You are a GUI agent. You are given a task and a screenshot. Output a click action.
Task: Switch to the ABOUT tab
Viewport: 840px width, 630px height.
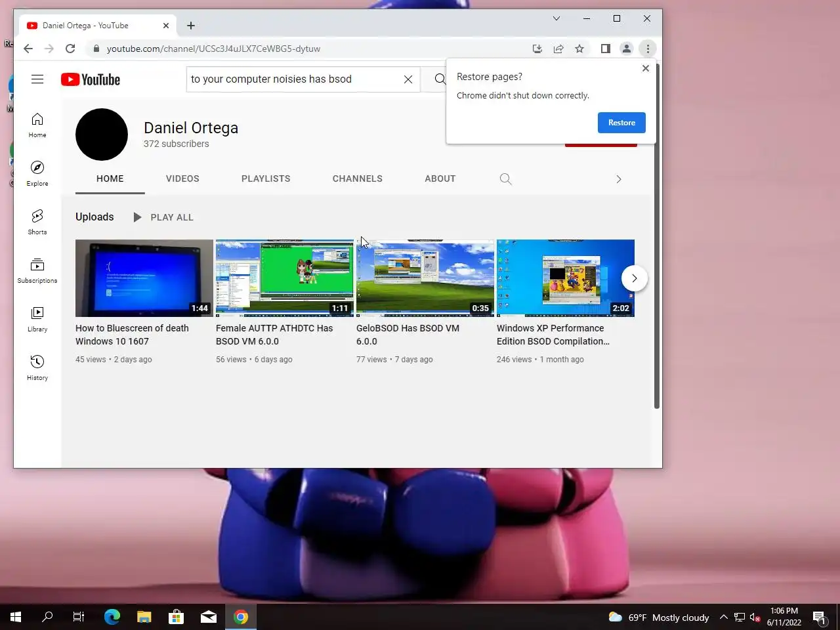click(440, 178)
